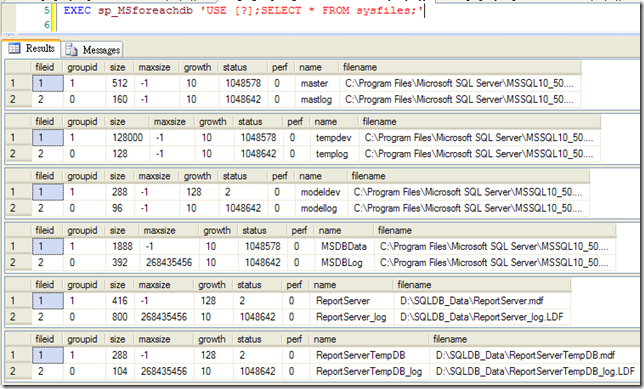Click the Results grid icon
Image resolution: width=644 pixels, height=389 pixels.
14,48
